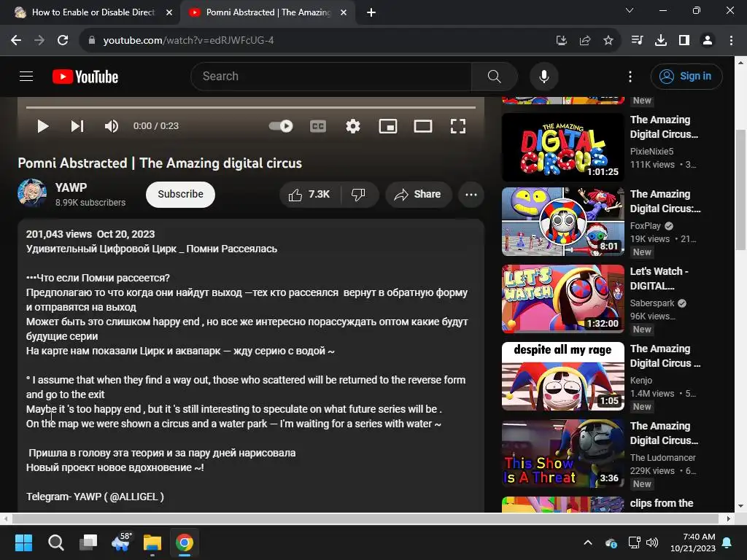Open Task View on taskbar
This screenshot has width=747, height=560.
(88, 542)
